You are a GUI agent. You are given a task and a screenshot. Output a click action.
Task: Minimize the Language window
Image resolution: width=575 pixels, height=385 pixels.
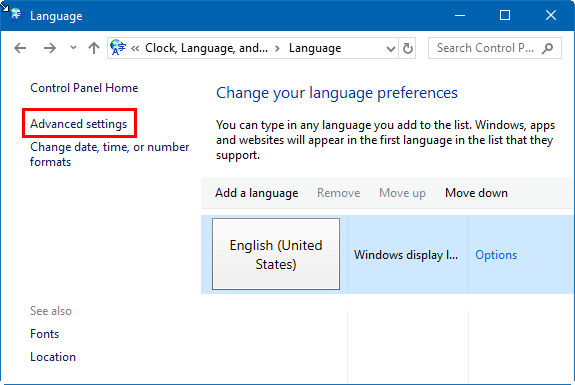tap(460, 15)
